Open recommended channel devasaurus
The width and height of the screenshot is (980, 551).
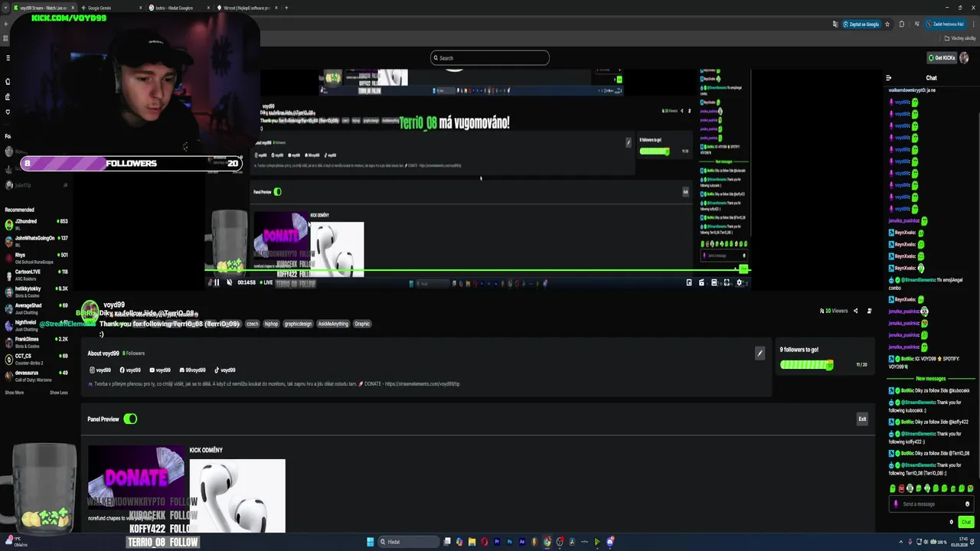[37, 375]
